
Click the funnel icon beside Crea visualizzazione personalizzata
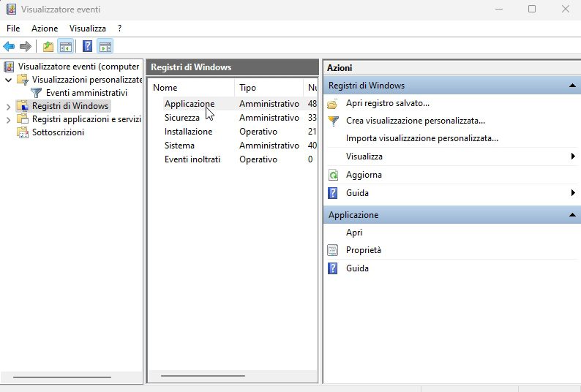(333, 121)
